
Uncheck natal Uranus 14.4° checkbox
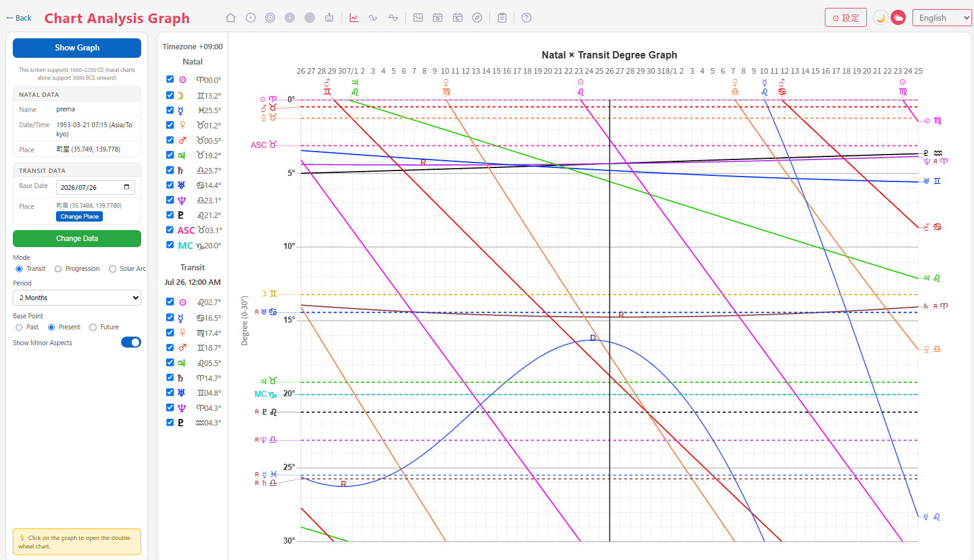tap(170, 184)
